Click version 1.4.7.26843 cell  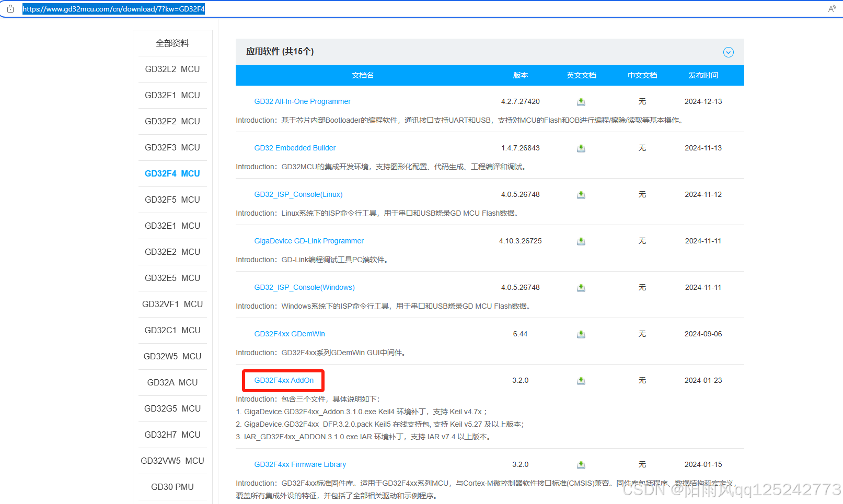coord(521,148)
